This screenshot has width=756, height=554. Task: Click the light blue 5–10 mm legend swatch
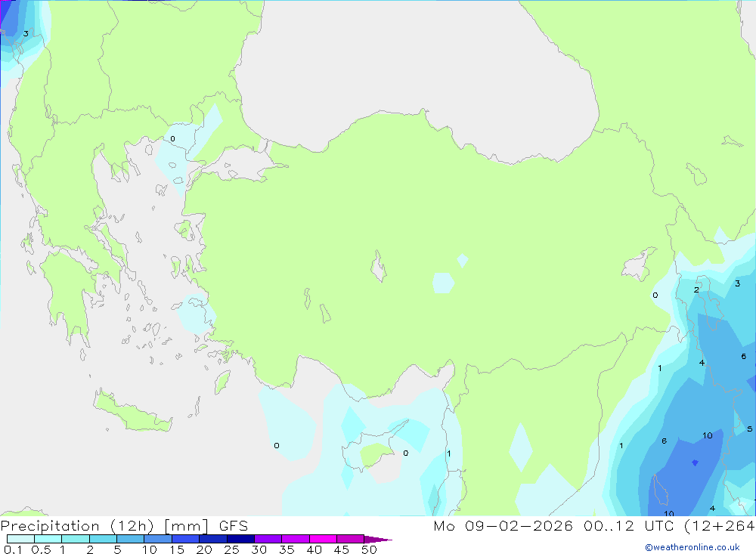click(130, 539)
